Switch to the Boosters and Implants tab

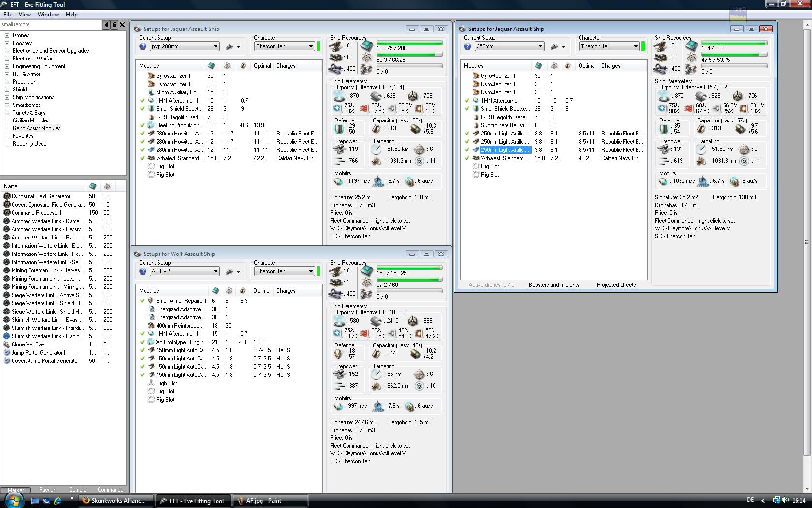[554, 285]
